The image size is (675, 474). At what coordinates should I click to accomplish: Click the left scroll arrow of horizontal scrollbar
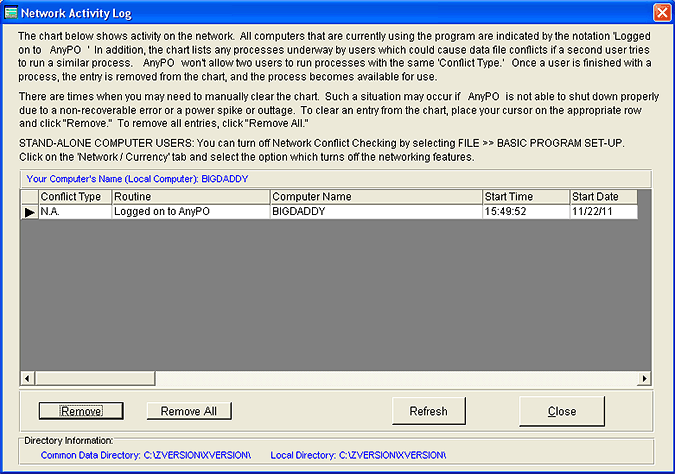pyautogui.click(x=27, y=378)
